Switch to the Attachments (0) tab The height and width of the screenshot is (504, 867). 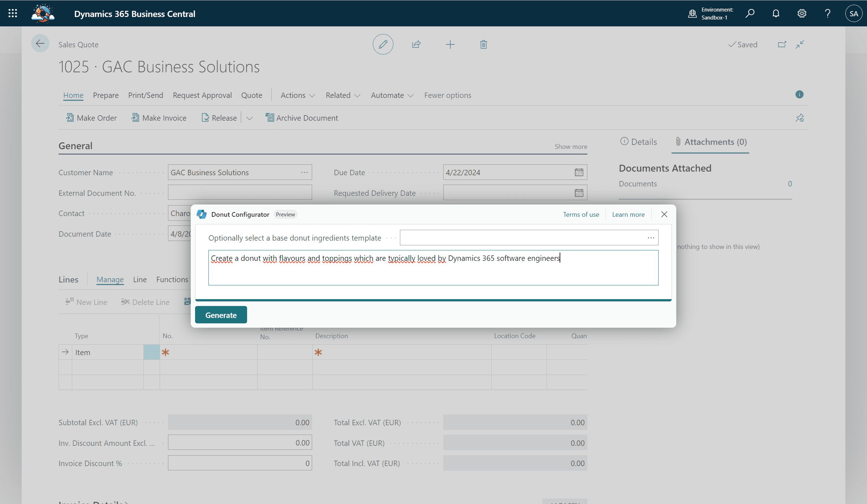click(x=711, y=142)
